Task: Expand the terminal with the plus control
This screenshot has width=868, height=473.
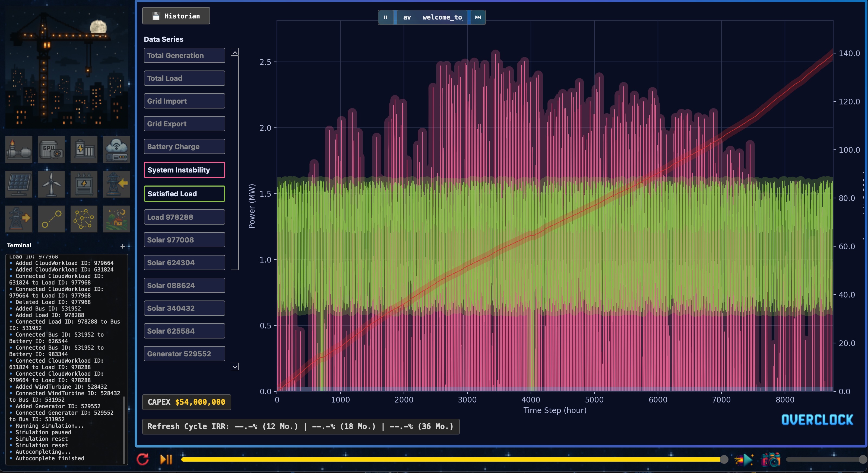Action: coord(123,246)
